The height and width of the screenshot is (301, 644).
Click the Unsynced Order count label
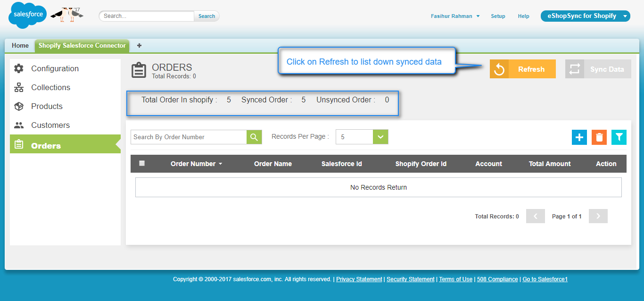pos(346,100)
